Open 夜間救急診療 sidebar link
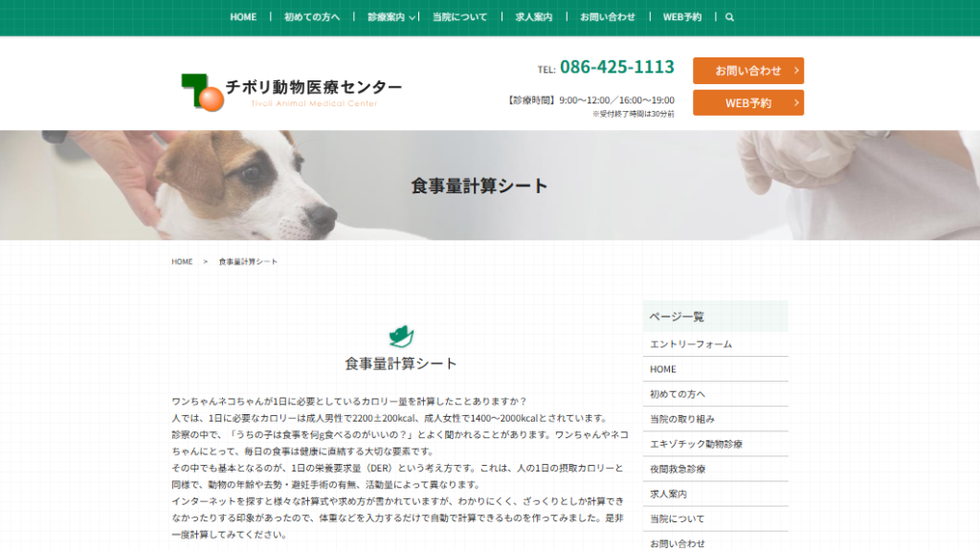Screen dimensions: 980x550 [x=715, y=470]
